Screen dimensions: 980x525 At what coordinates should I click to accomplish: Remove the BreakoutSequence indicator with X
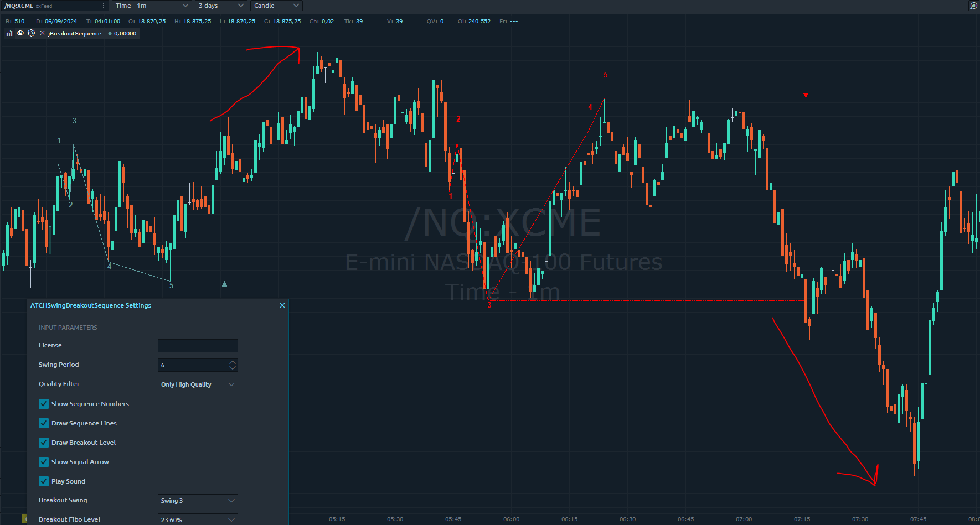(42, 33)
